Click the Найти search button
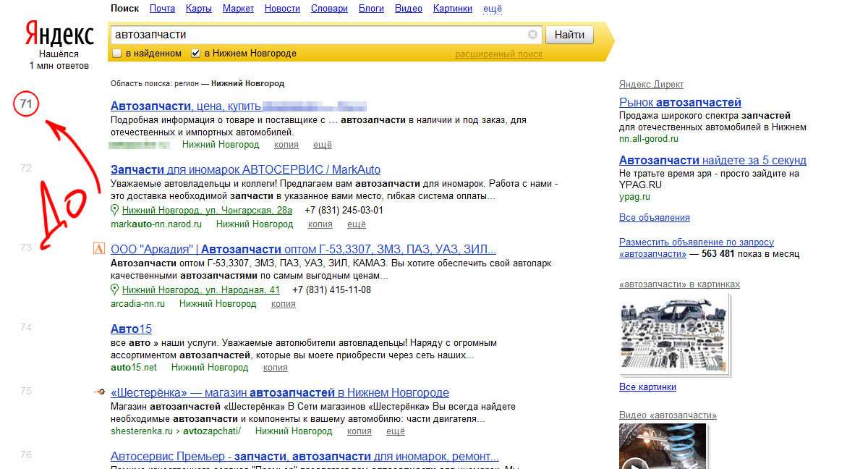 point(569,34)
